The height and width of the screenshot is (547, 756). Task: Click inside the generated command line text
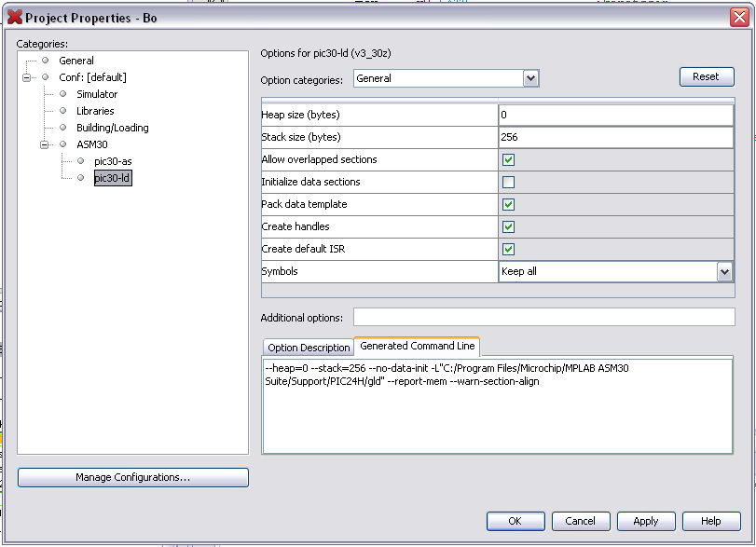(498, 405)
